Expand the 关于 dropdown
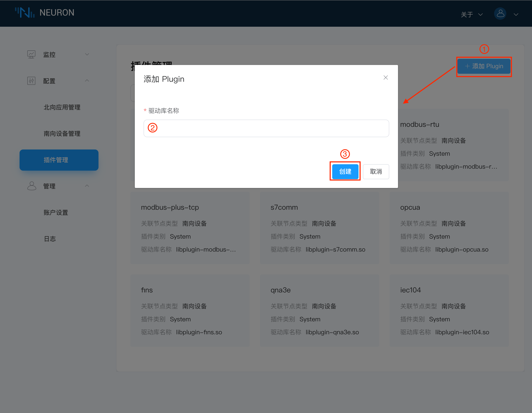This screenshot has height=413, width=532. [472, 14]
